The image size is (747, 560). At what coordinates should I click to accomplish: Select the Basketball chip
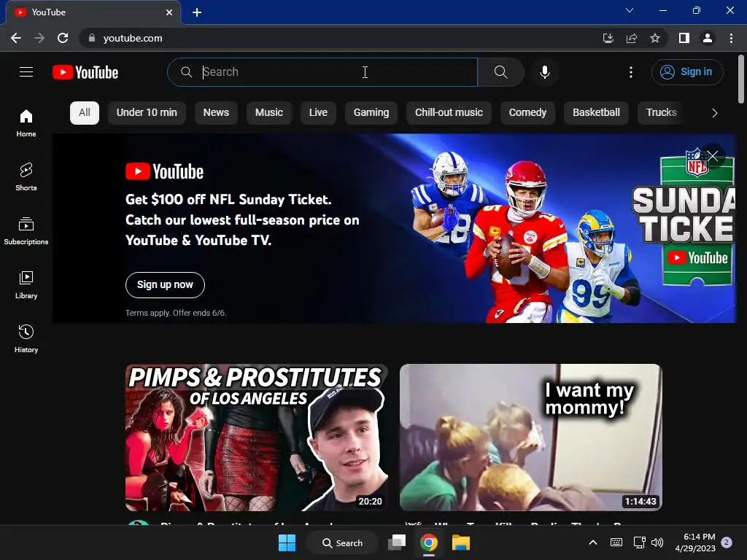[x=596, y=113]
